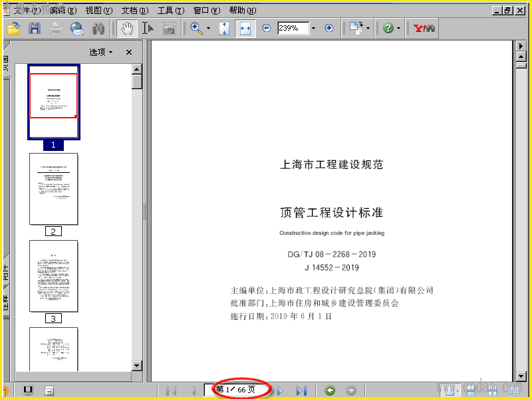Close the pages thumbnail panel
This screenshot has width=532, height=399.
(129, 53)
